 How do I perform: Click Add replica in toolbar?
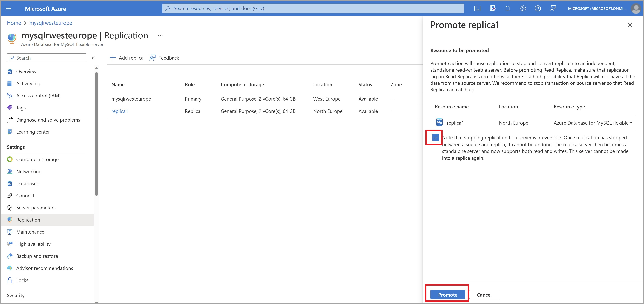126,58
